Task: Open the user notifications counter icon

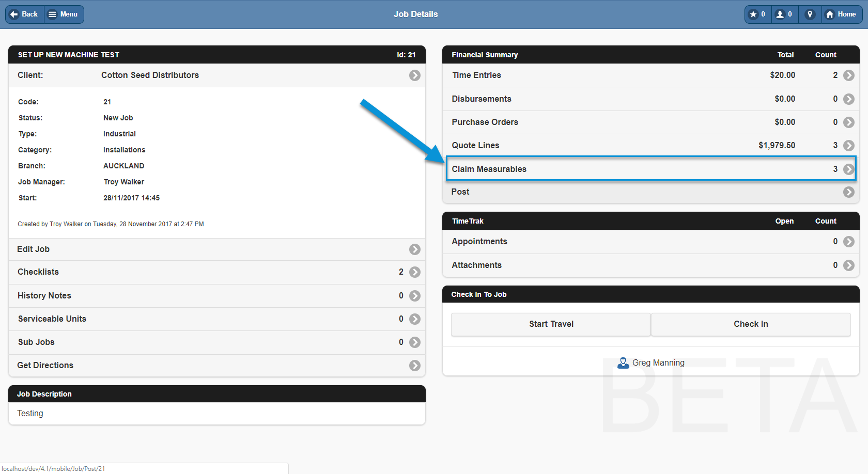Action: (x=785, y=14)
